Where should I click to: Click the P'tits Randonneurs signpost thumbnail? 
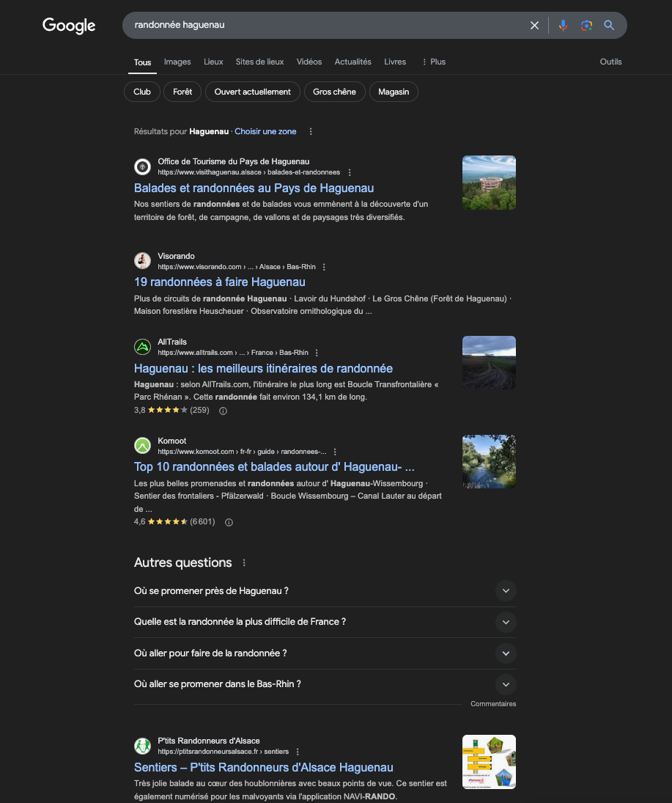coord(489,762)
